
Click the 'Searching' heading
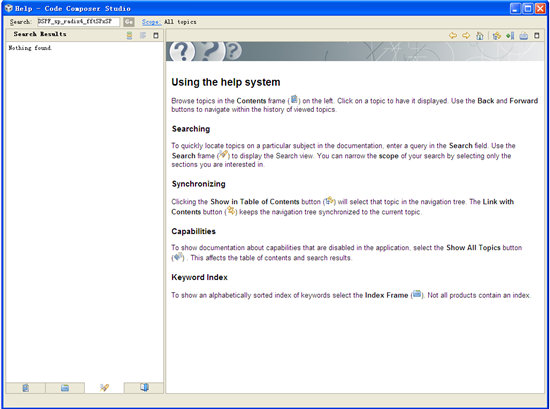pos(191,129)
